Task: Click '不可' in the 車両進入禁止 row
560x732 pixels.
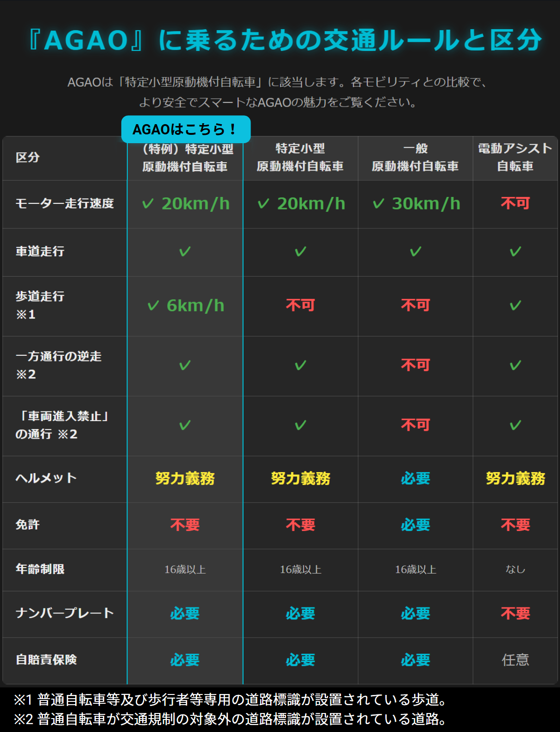Action: [x=415, y=425]
